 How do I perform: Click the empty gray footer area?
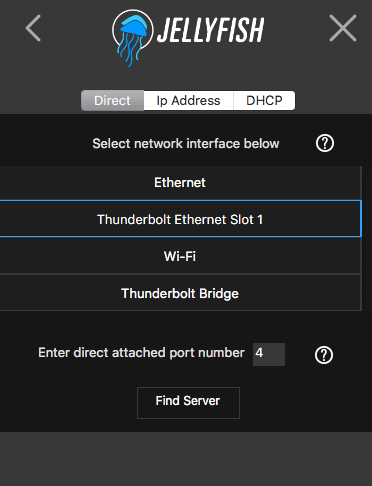[x=186, y=459]
